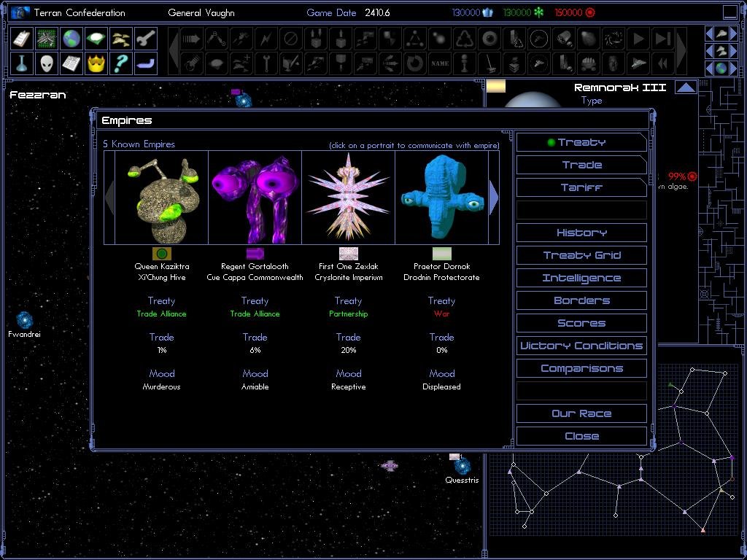The width and height of the screenshot is (747, 560).
Task: Open the clipboard designs icon
Action: [23, 39]
